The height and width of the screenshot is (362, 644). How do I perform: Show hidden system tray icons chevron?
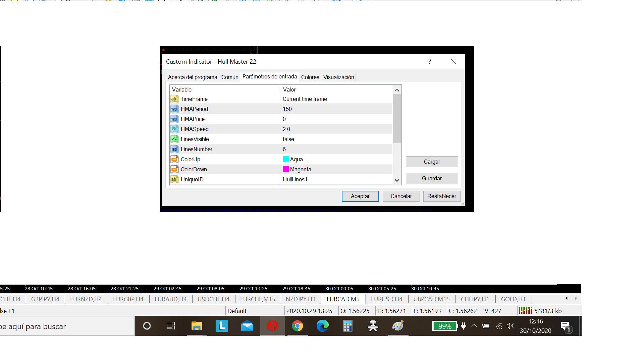tap(474, 326)
